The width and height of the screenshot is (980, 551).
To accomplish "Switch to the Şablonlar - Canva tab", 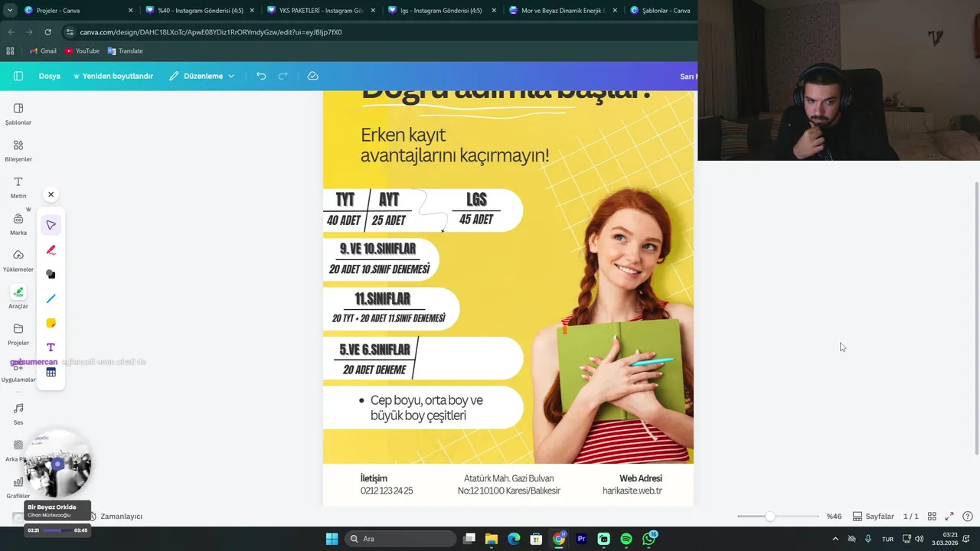I will pos(663,10).
